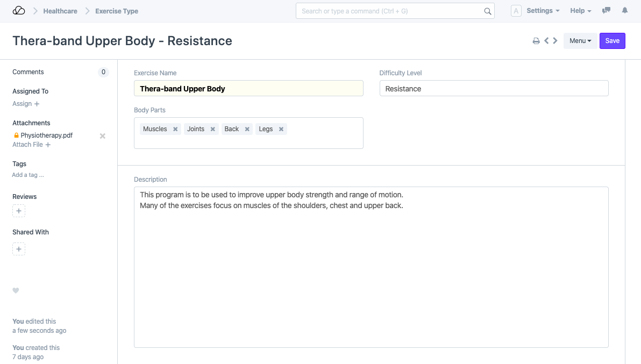
Task: Remove the Legs body part tag
Action: 281,129
